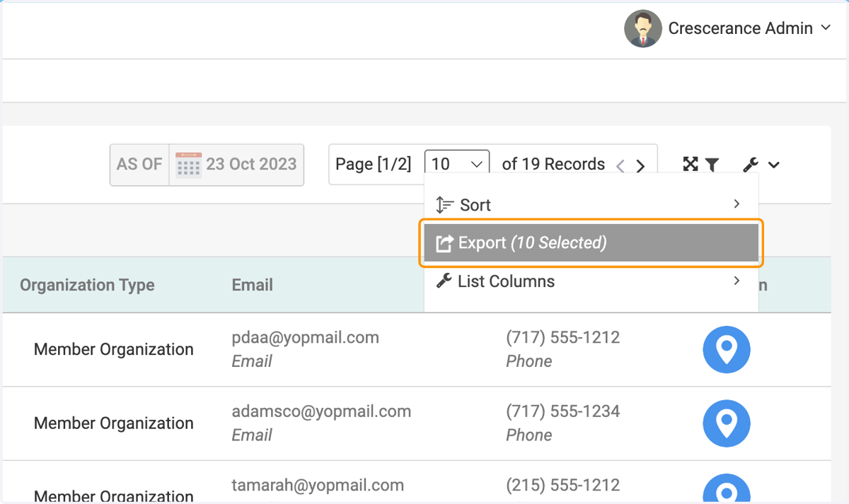
Task: Open the Sort submenu
Action: point(591,205)
